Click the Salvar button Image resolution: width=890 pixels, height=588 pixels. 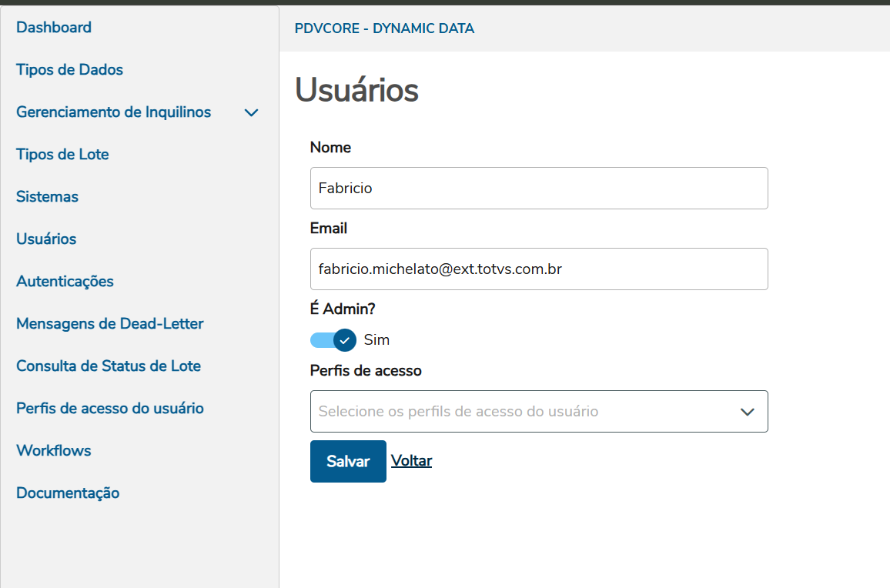click(348, 461)
